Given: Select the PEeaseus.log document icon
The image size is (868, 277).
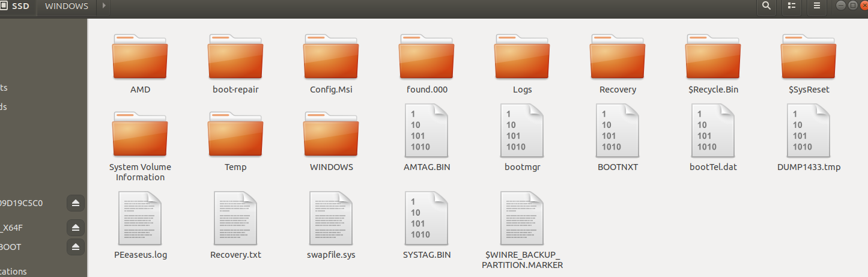Looking at the screenshot, I should click(x=140, y=219).
